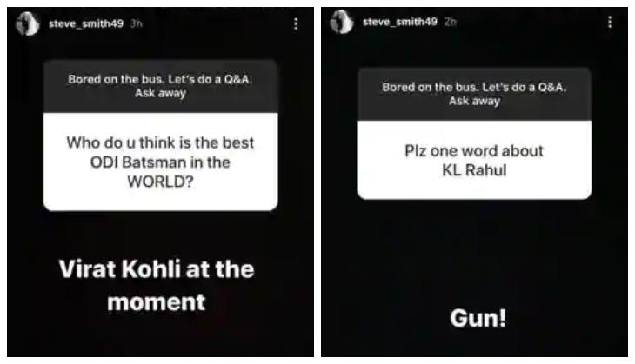
Task: Tap the profile avatar on the 3h story
Action: (27, 23)
